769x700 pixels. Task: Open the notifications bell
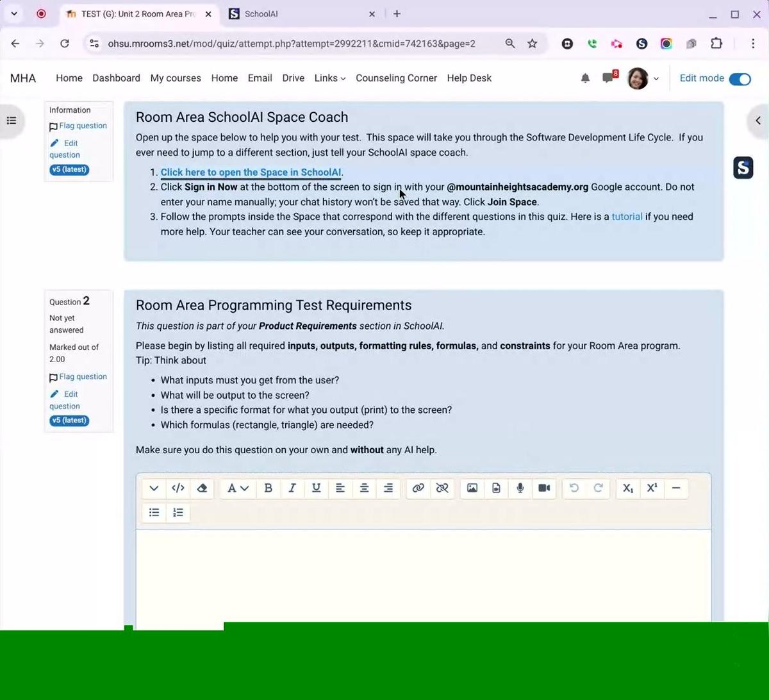[585, 78]
